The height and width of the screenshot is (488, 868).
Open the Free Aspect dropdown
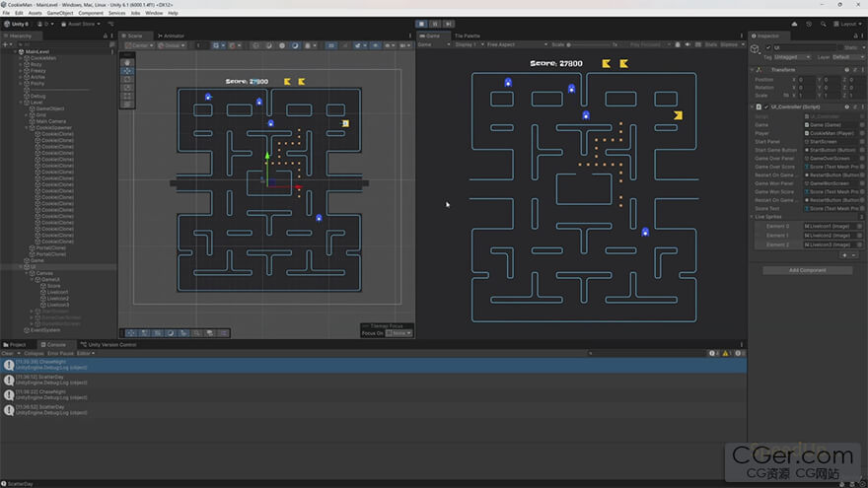point(505,44)
